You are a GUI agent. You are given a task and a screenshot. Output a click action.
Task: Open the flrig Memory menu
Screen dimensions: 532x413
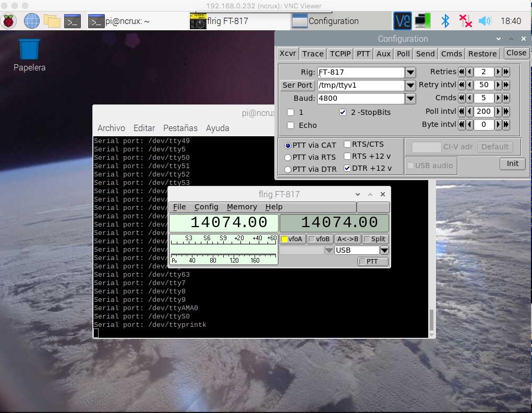(242, 207)
